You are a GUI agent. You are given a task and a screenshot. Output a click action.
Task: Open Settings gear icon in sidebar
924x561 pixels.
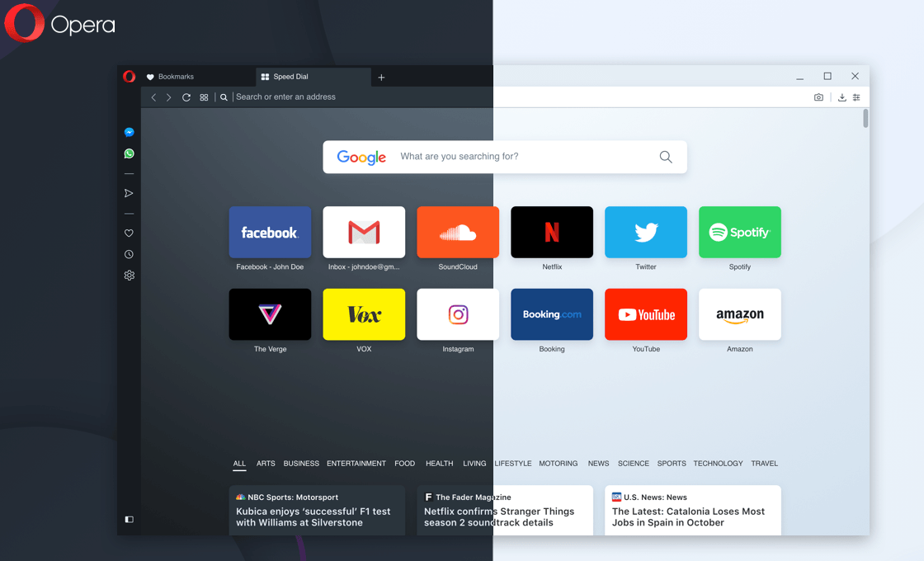[x=129, y=276]
